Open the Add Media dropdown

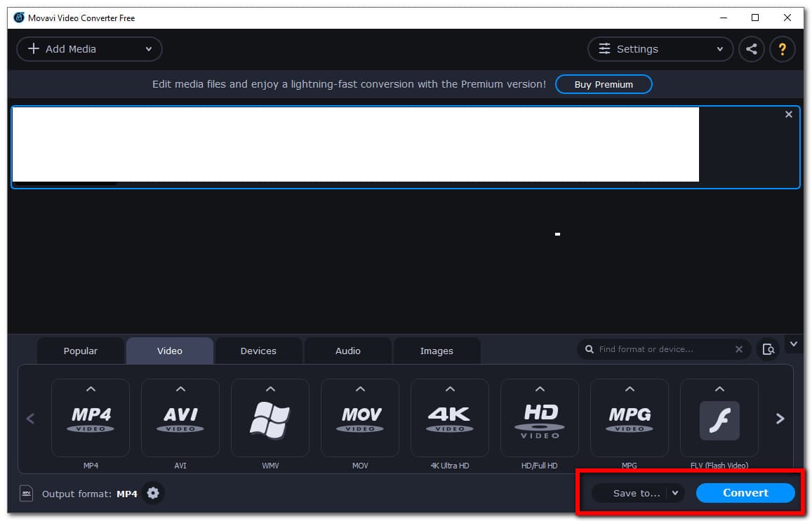pos(89,49)
